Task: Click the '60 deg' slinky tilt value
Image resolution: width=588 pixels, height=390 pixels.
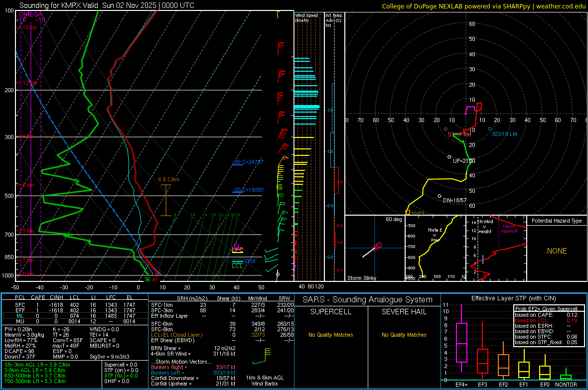Action: click(394, 219)
